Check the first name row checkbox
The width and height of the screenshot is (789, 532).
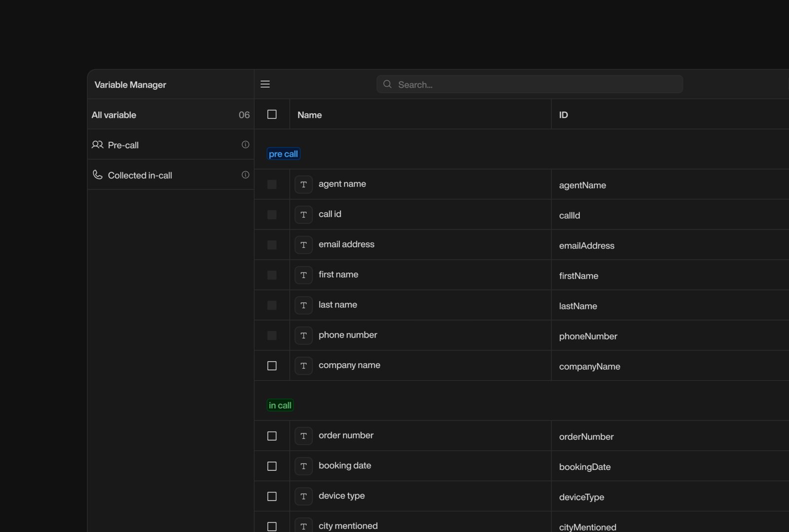(272, 275)
